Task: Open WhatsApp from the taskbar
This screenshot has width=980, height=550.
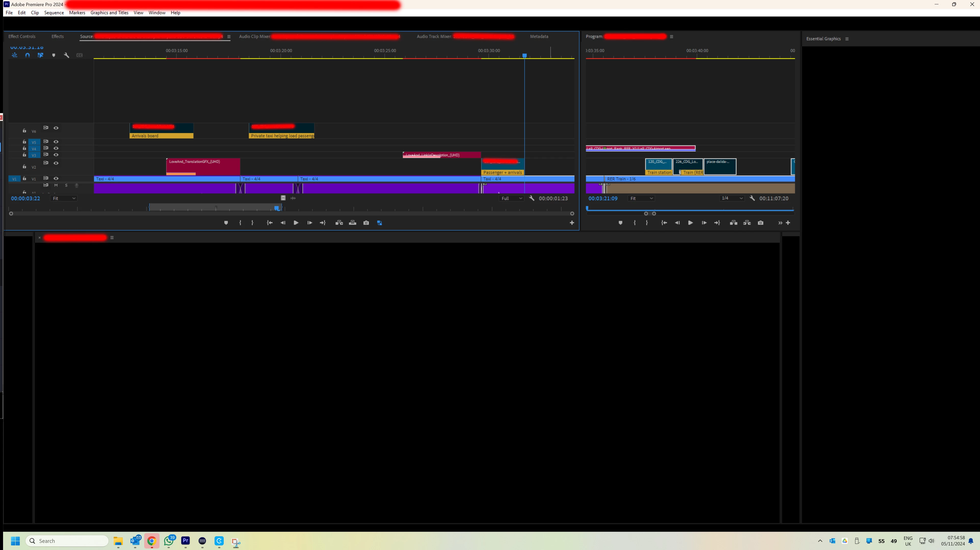Action: [x=169, y=541]
